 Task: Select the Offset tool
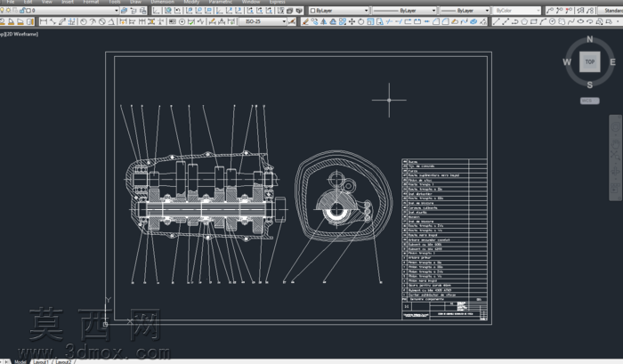point(333,21)
